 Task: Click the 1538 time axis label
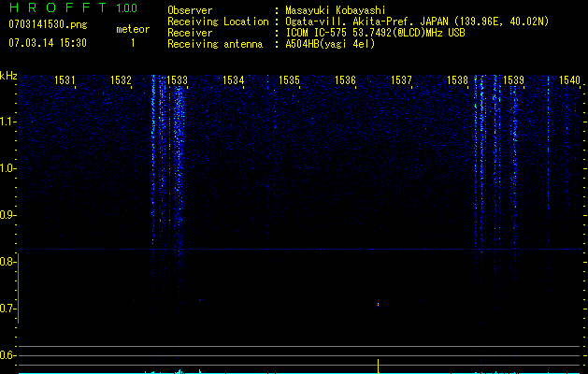click(x=457, y=80)
